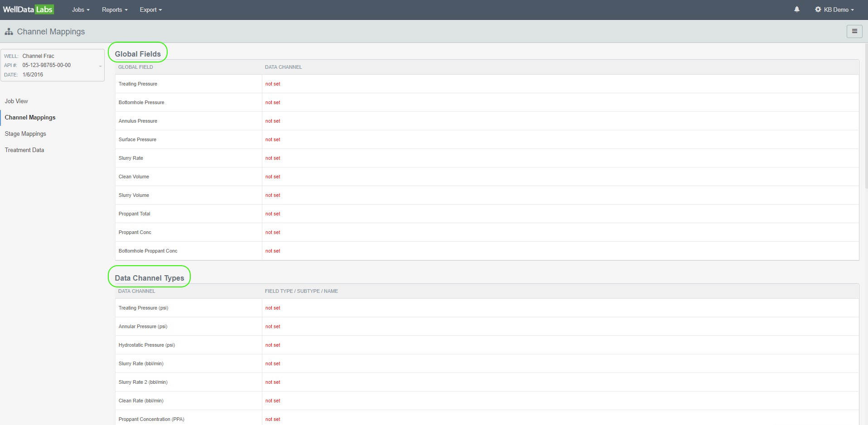Screen dimensions: 868x425
Task: Click the well date 1/6/2016
Action: tap(33, 75)
